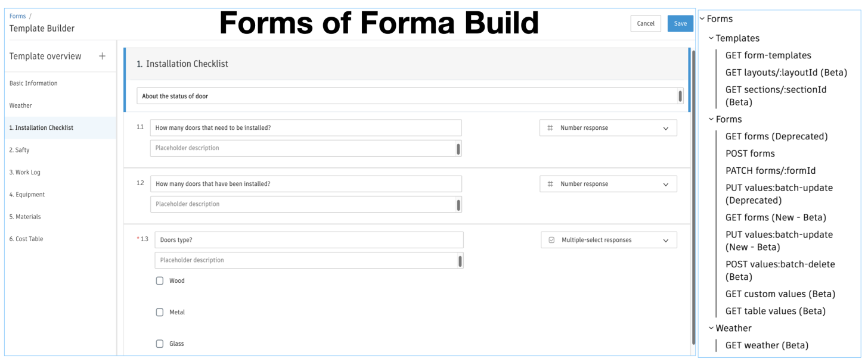Click the Cancel button
The height and width of the screenshot is (362, 868).
[x=646, y=24]
